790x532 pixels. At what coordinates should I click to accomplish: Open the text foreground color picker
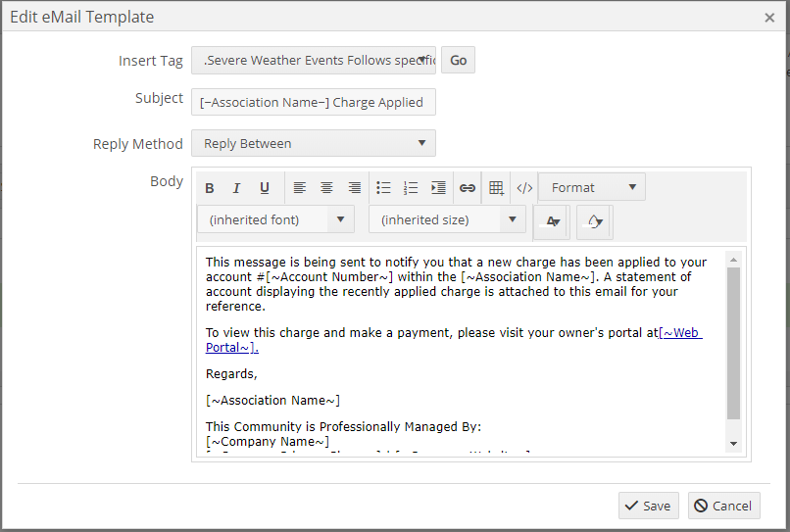click(x=552, y=221)
